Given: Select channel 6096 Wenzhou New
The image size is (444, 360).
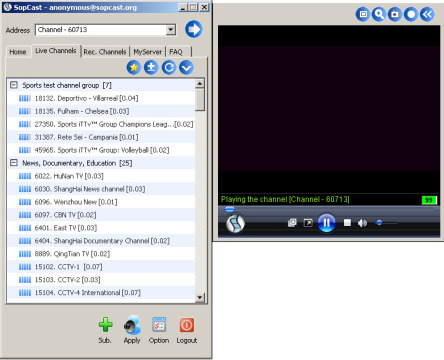Looking at the screenshot, I should tap(101, 202).
